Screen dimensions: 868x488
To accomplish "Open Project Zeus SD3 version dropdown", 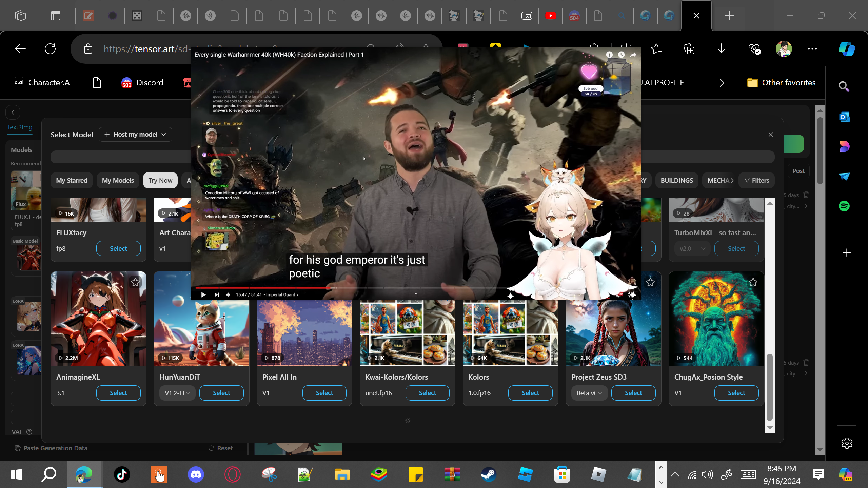I will [589, 393].
